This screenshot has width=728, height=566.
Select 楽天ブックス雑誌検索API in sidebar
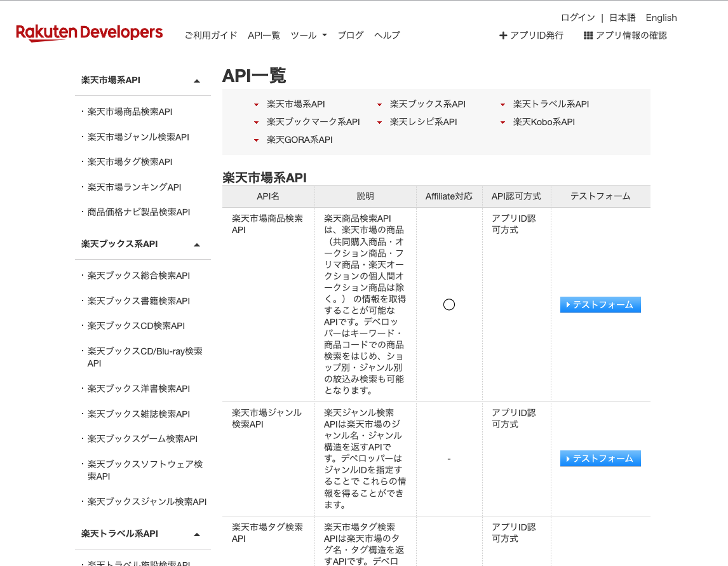[139, 414]
